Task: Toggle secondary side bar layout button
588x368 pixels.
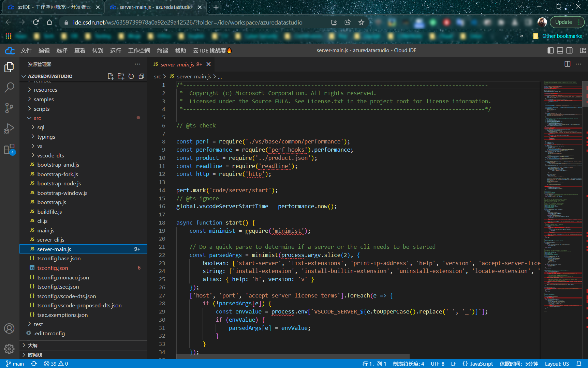Action: 570,50
